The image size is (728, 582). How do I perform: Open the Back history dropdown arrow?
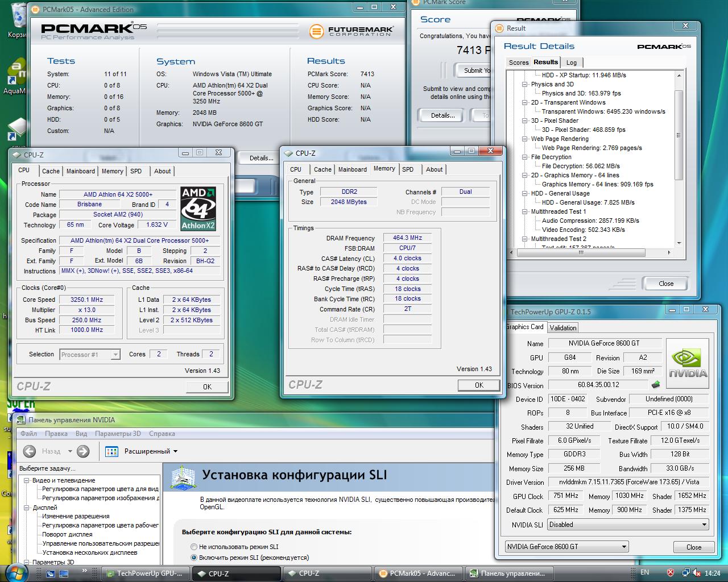(x=70, y=451)
